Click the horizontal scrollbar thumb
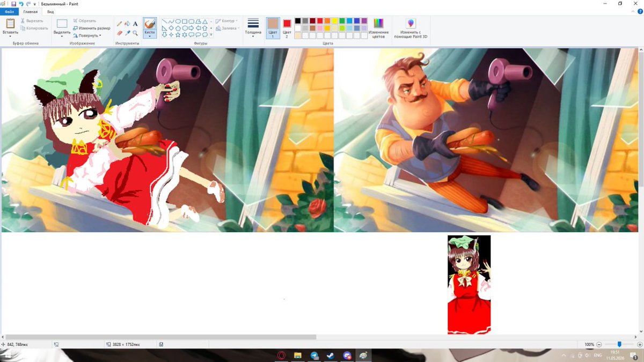644x362 pixels. tap(161, 337)
